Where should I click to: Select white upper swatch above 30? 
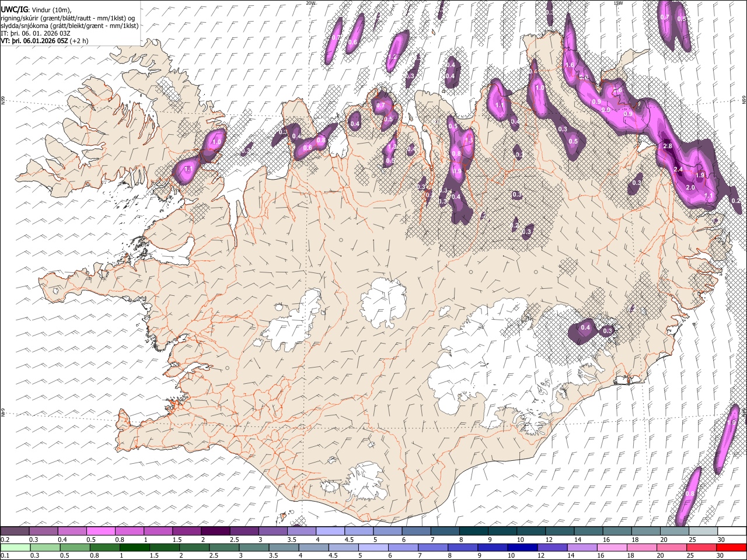(x=732, y=531)
